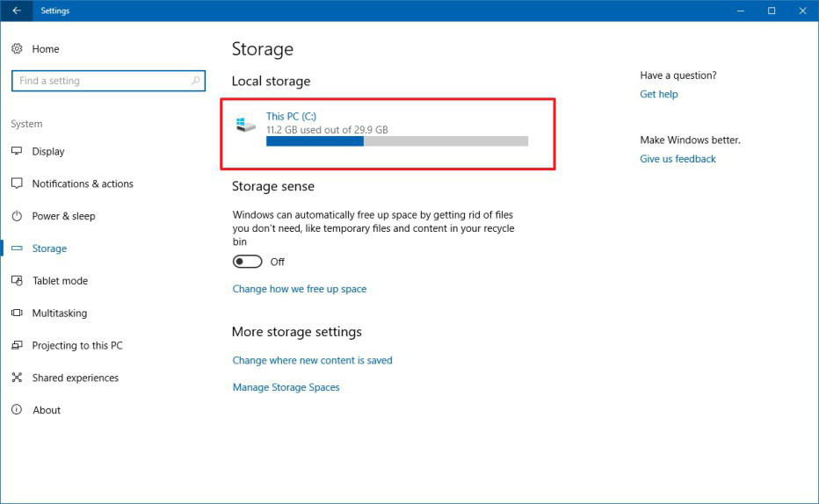Click the Home gear icon

(17, 48)
